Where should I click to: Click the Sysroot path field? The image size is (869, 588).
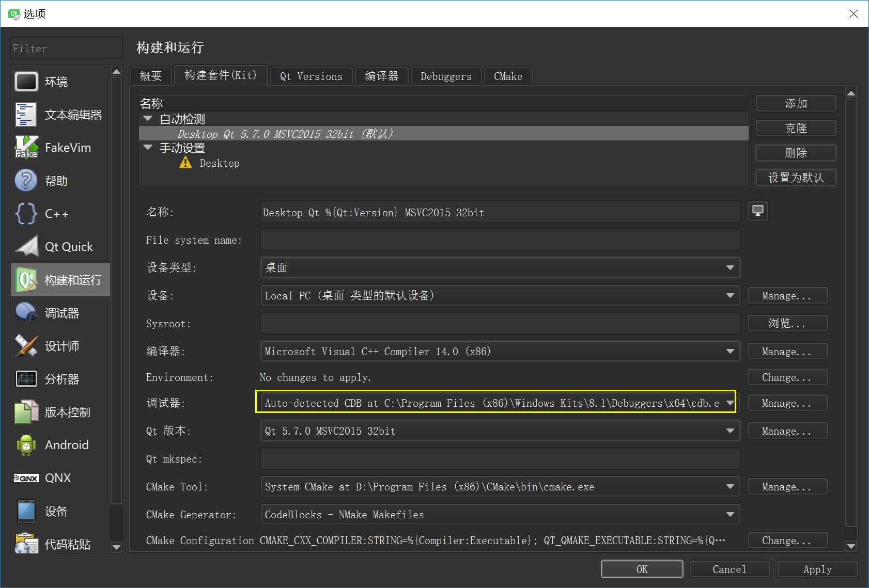coord(500,324)
